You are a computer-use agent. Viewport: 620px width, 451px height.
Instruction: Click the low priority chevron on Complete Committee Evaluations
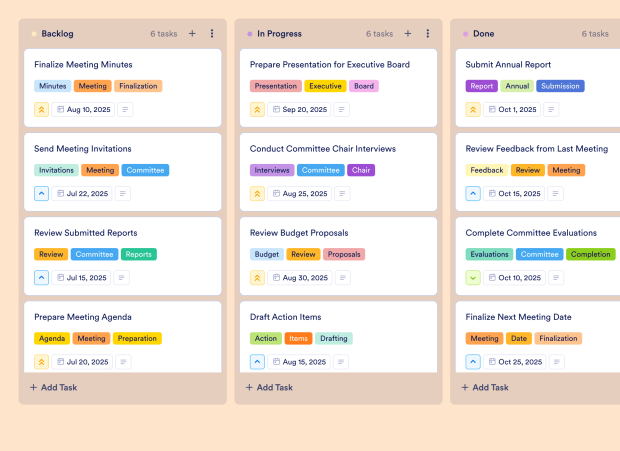tap(473, 278)
